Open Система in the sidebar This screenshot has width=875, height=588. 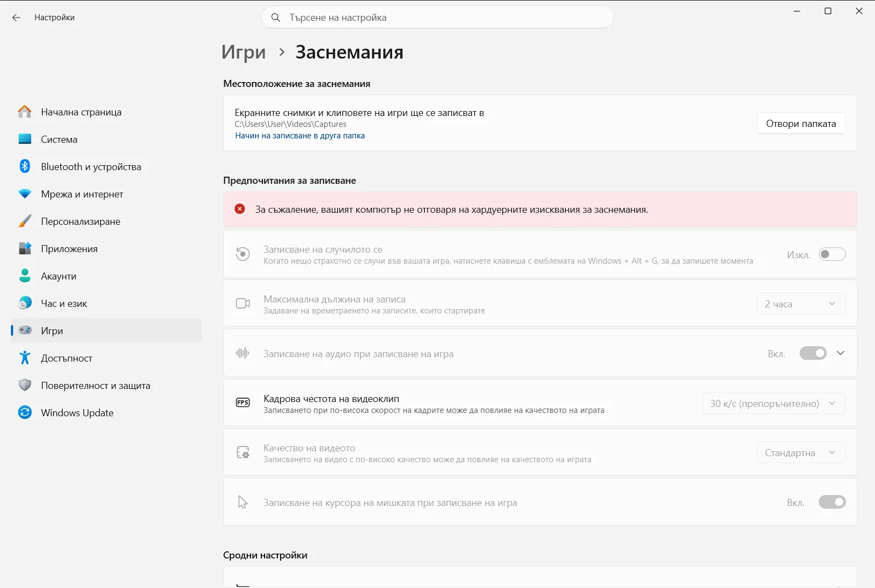coord(107,139)
